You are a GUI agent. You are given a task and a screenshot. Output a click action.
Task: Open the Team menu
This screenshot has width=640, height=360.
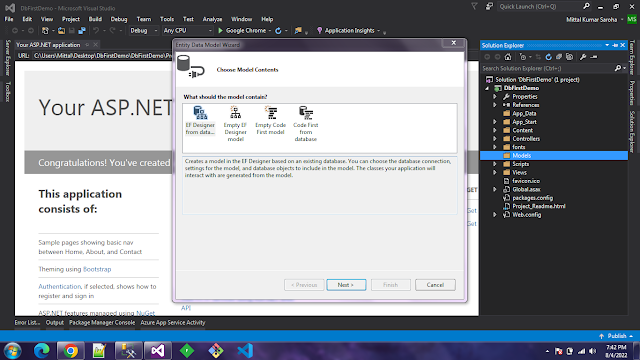[x=144, y=19]
